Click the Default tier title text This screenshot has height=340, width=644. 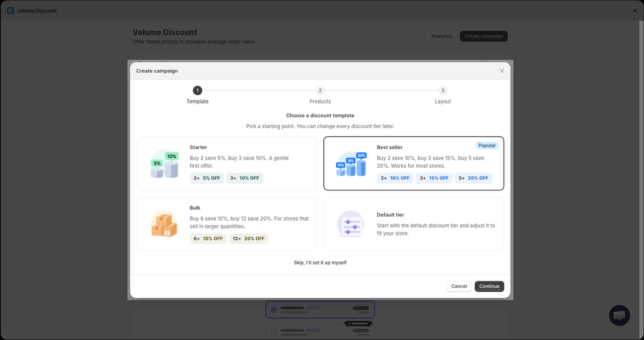(390, 215)
